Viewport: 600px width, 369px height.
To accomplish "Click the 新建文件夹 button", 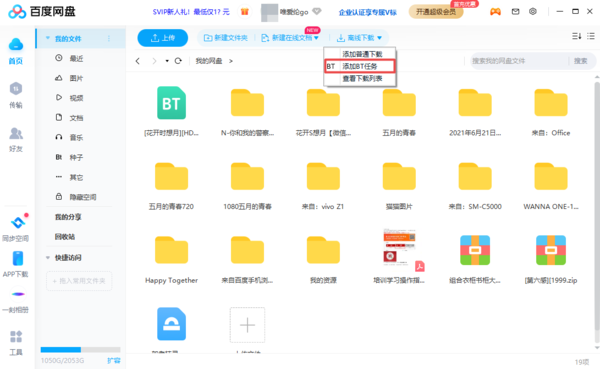I will [226, 38].
